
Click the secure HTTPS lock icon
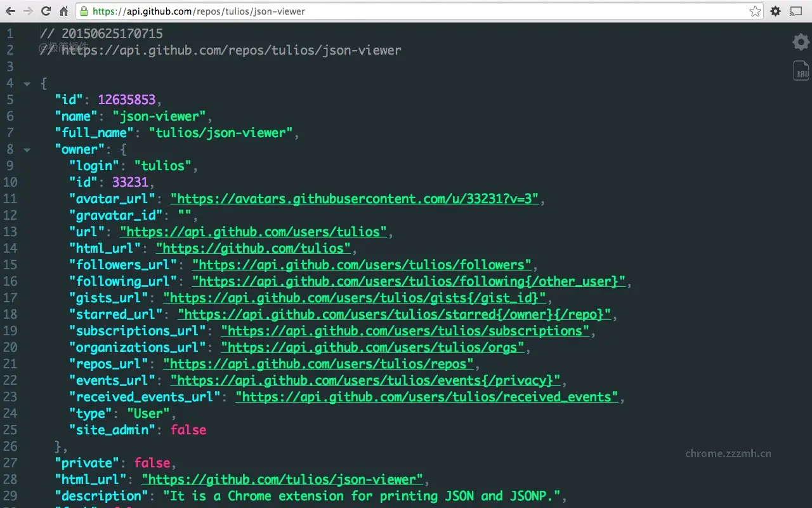coord(85,11)
